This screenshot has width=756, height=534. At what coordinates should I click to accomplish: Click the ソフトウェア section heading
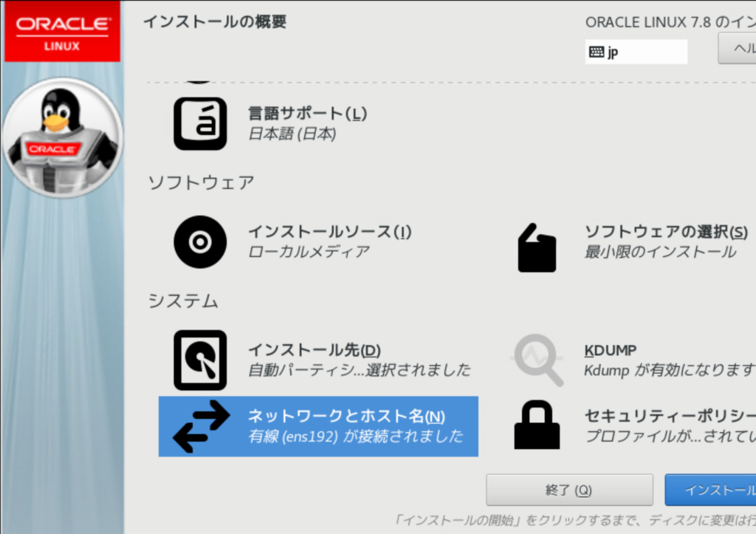[x=201, y=183]
